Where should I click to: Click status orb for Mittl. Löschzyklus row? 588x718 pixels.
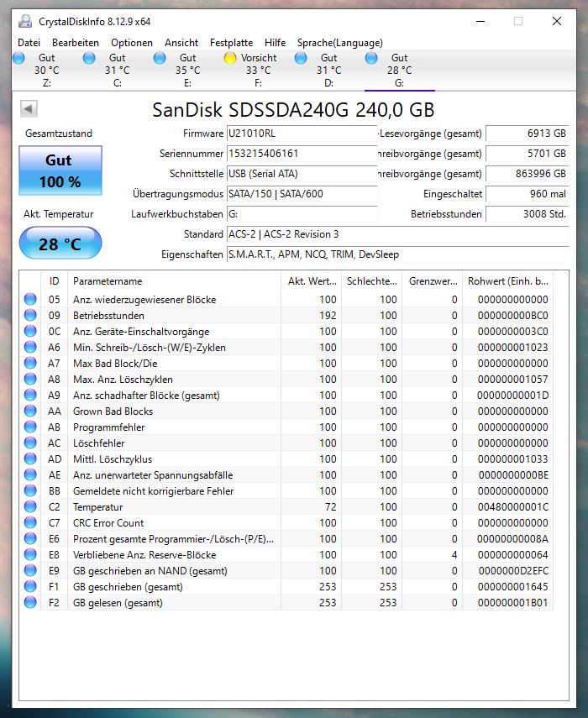pos(30,459)
